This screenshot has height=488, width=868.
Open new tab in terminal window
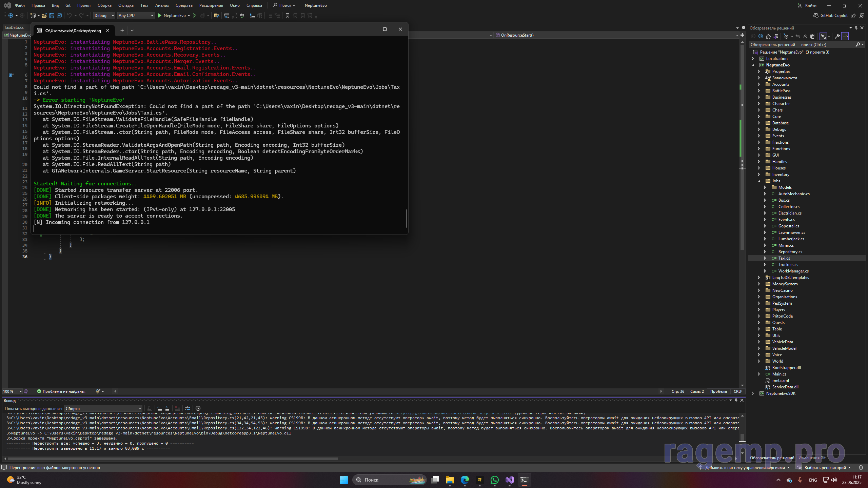tap(122, 30)
